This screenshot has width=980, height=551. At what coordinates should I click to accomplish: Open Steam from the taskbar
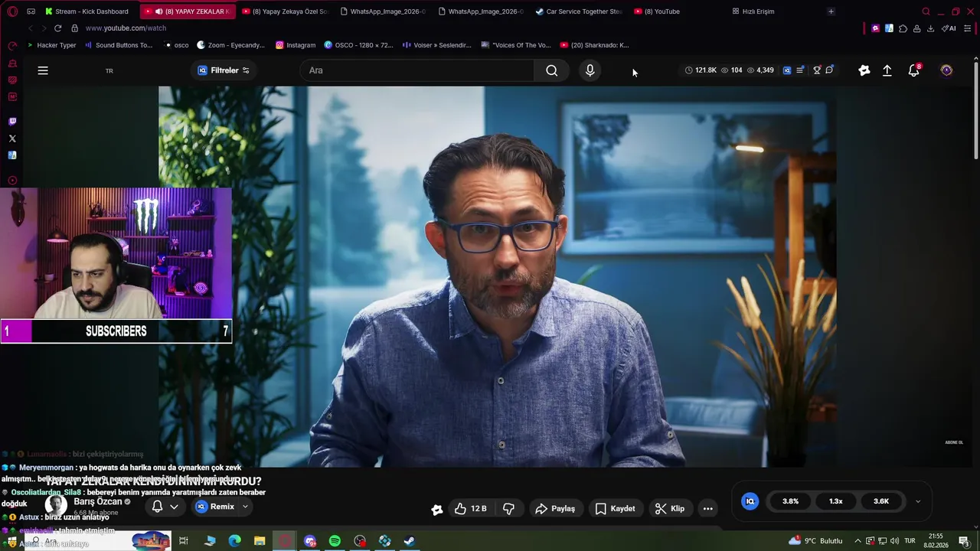(x=410, y=541)
